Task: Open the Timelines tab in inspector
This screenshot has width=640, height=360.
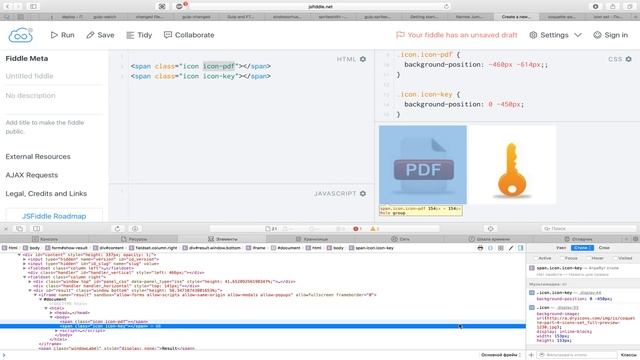Action: [x=489, y=239]
